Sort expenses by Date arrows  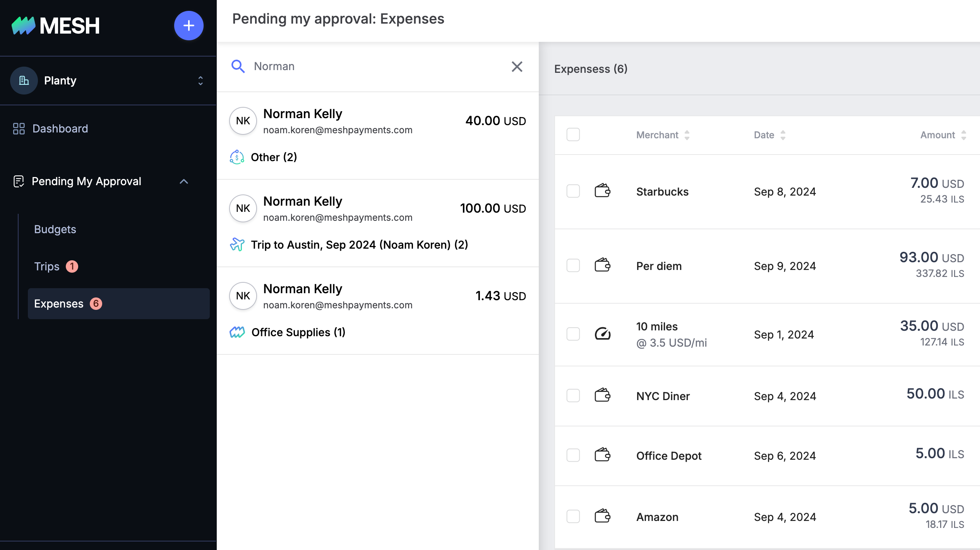pyautogui.click(x=783, y=135)
